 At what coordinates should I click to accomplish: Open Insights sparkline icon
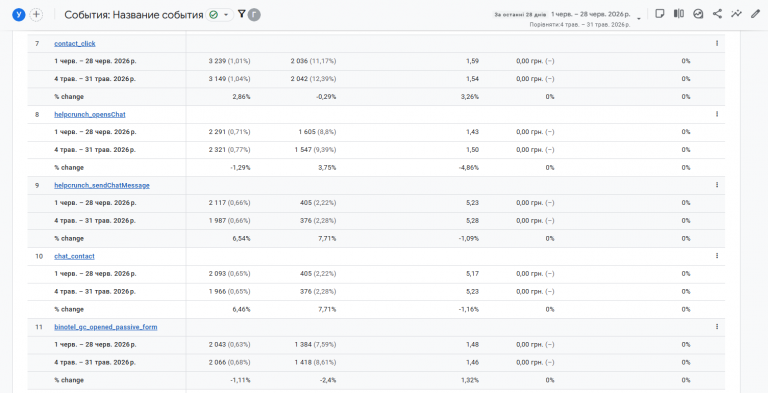pyautogui.click(x=736, y=14)
